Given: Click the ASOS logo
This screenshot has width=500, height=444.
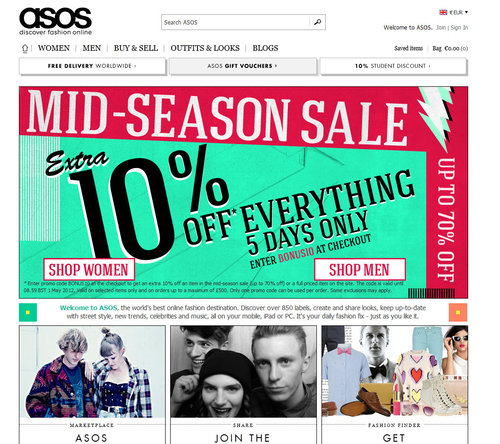Looking at the screenshot, I should pyautogui.click(x=55, y=21).
